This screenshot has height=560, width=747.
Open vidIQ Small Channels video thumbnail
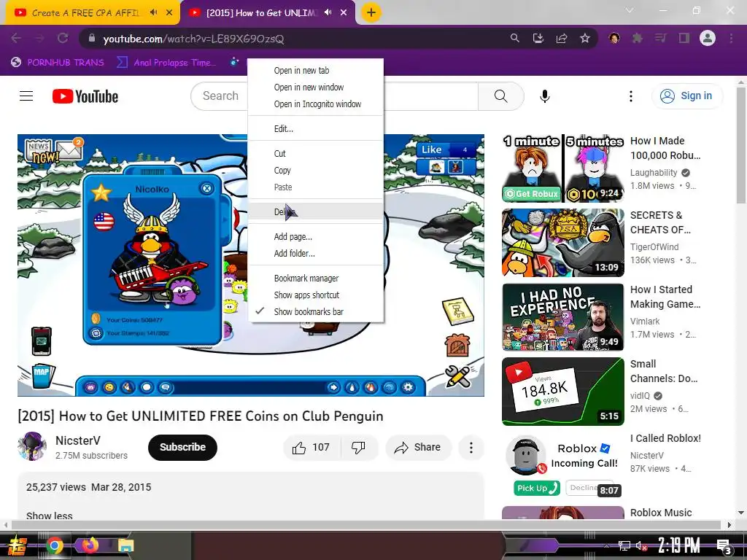[x=562, y=391]
